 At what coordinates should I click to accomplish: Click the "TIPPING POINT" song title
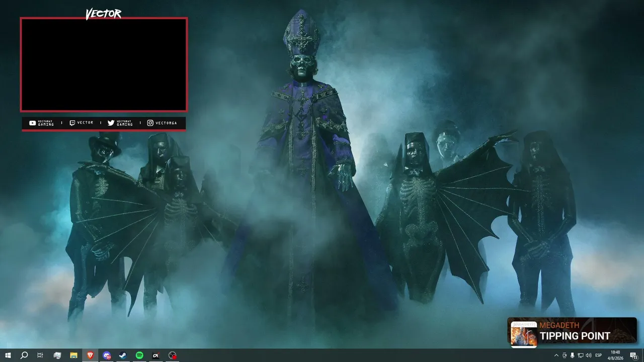(x=575, y=336)
